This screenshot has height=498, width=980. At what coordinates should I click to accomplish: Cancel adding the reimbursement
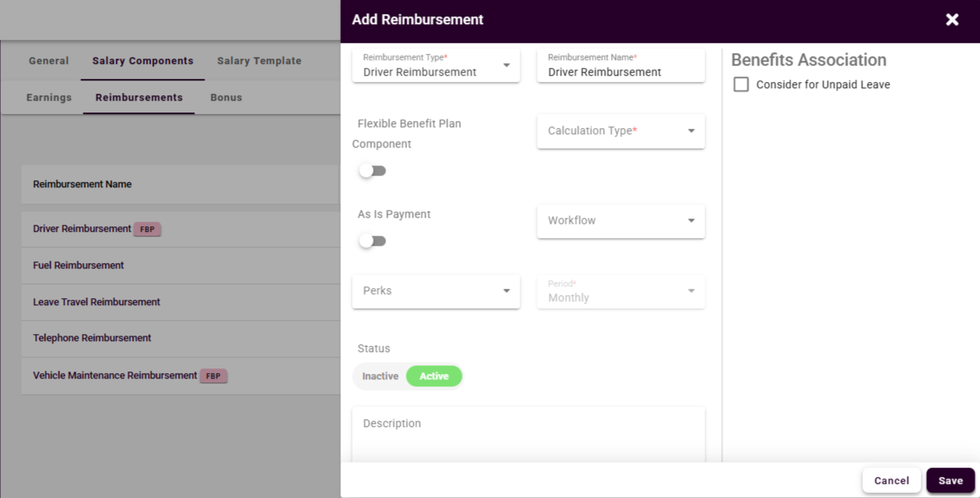pos(891,481)
